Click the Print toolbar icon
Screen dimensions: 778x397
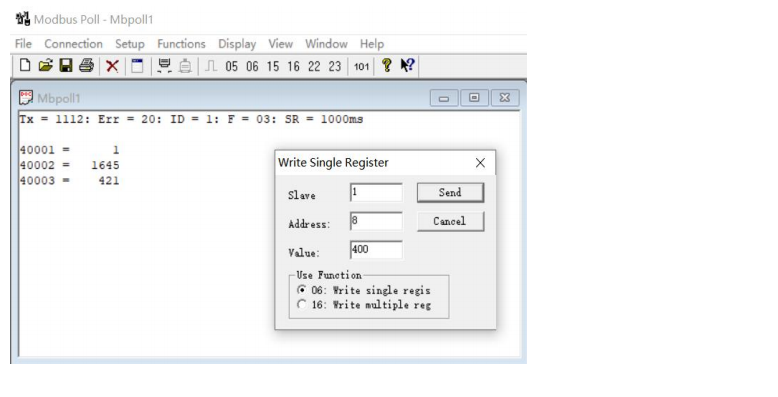pyautogui.click(x=86, y=66)
